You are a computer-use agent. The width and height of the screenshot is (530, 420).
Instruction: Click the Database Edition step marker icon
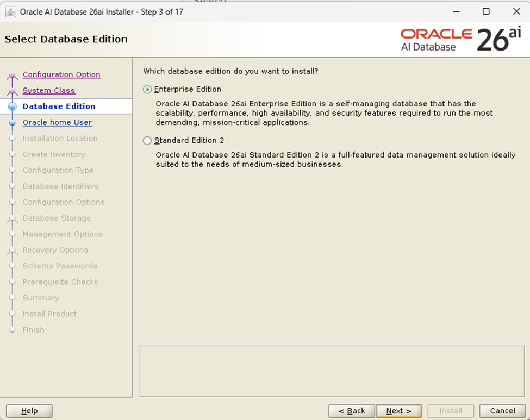(x=12, y=106)
